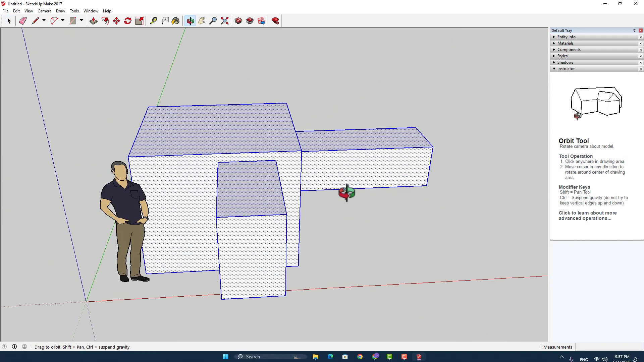Activate the Push/Pull tool
The image size is (644, 362).
(x=94, y=21)
